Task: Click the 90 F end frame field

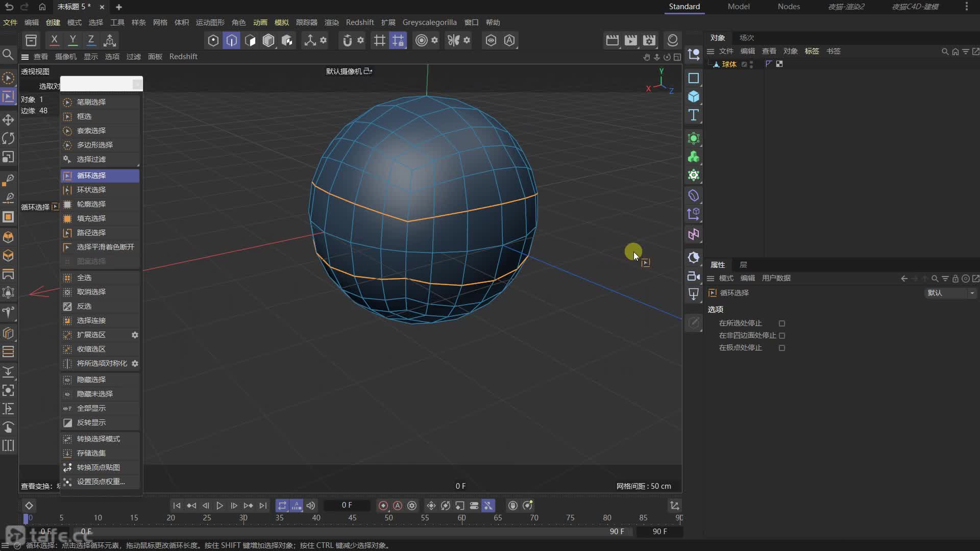Action: pos(659,532)
